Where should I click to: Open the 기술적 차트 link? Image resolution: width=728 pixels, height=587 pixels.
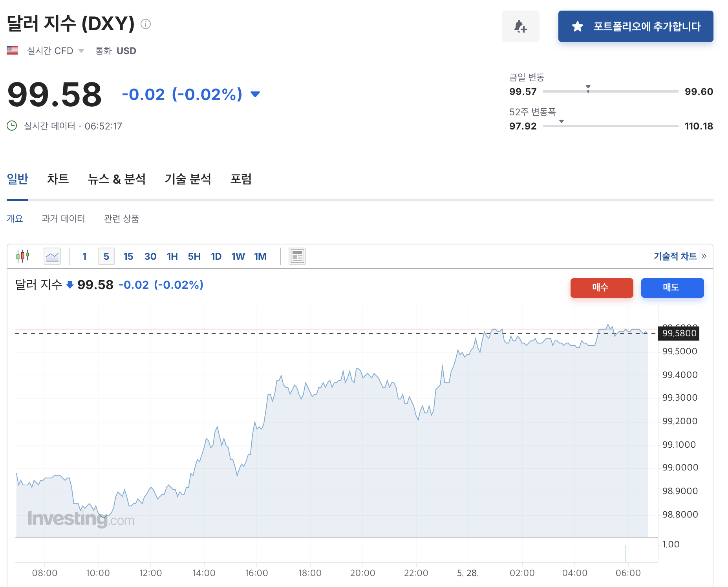coord(680,256)
